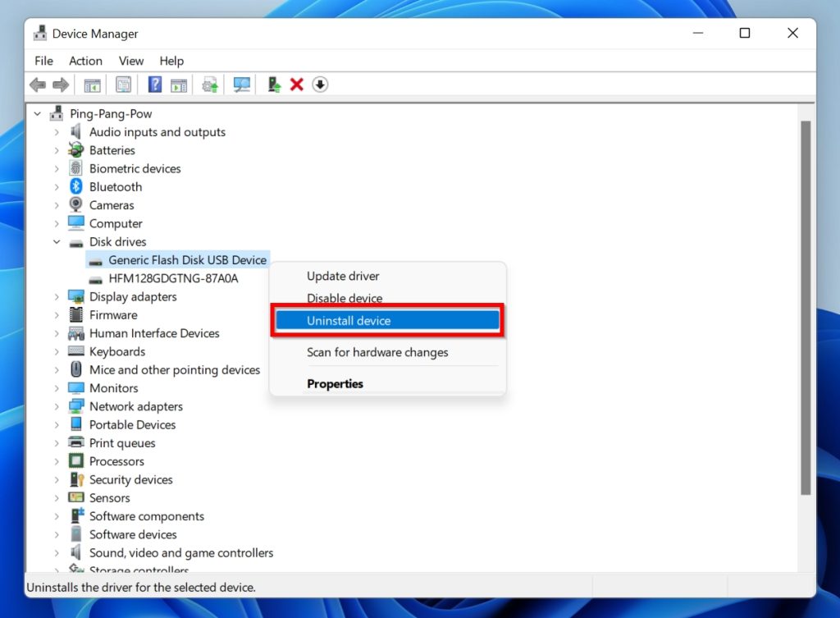Toggle the console tree panel
Image resolution: width=840 pixels, height=618 pixels.
92,85
